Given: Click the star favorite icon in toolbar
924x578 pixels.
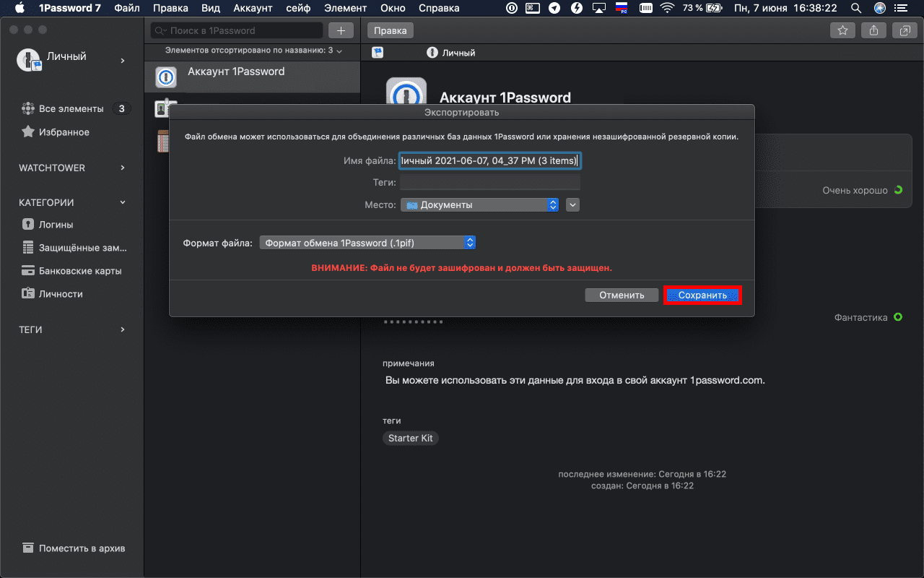Looking at the screenshot, I should pyautogui.click(x=842, y=30).
